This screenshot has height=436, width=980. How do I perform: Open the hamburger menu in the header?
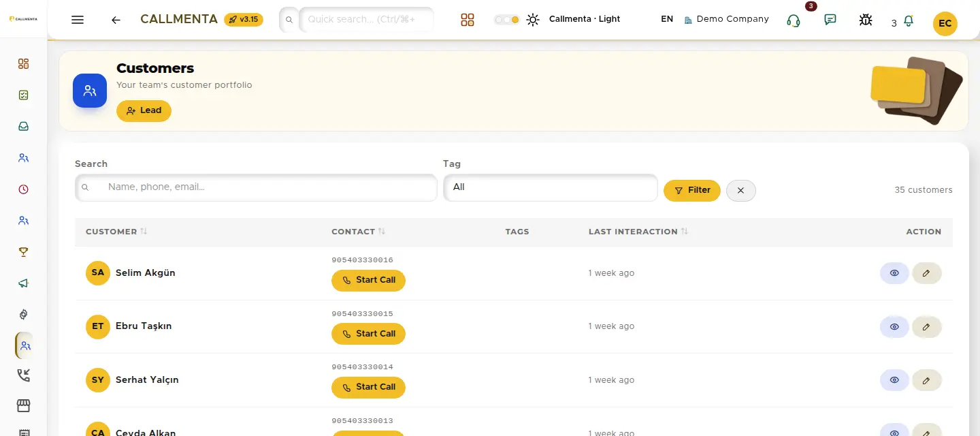click(78, 20)
